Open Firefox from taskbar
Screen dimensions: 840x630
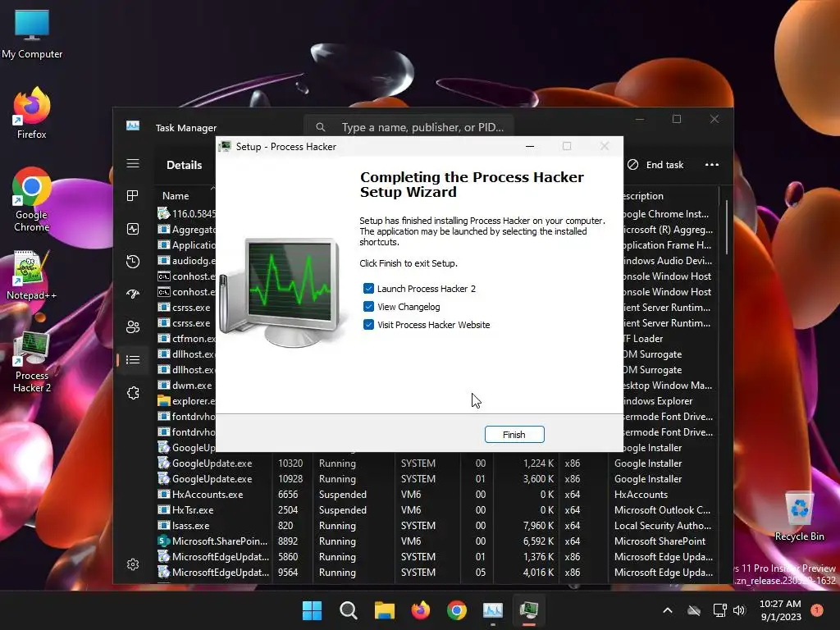[x=421, y=610]
